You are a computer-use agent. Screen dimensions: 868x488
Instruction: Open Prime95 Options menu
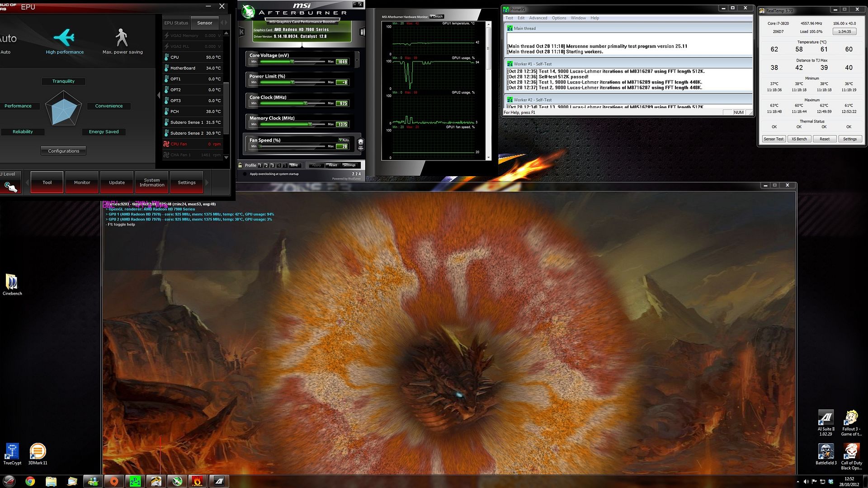pos(559,18)
